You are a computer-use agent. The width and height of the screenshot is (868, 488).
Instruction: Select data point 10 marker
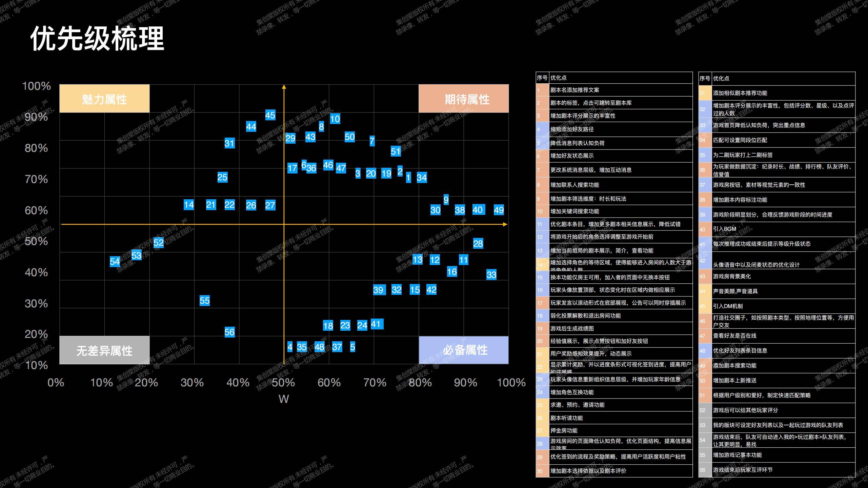pos(335,119)
